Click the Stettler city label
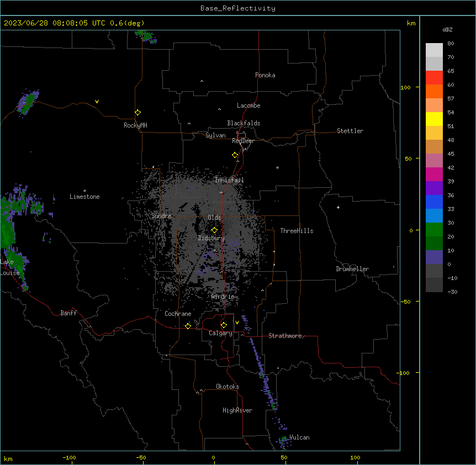The width and height of the screenshot is (476, 465). click(x=350, y=131)
